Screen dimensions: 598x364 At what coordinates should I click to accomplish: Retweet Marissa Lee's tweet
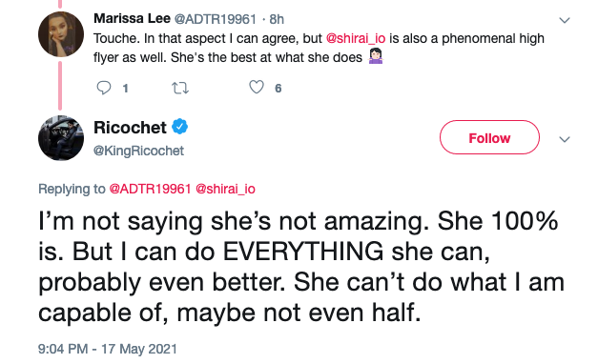click(180, 88)
